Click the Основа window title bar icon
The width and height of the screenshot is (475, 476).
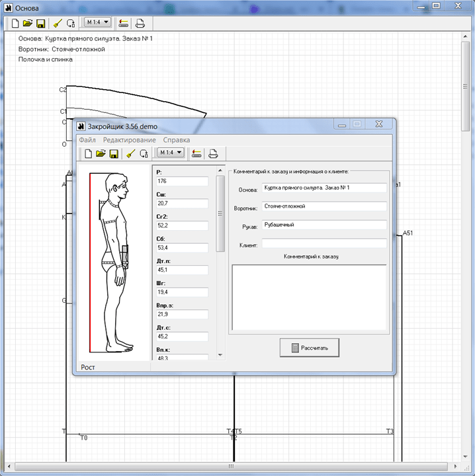coord(9,8)
